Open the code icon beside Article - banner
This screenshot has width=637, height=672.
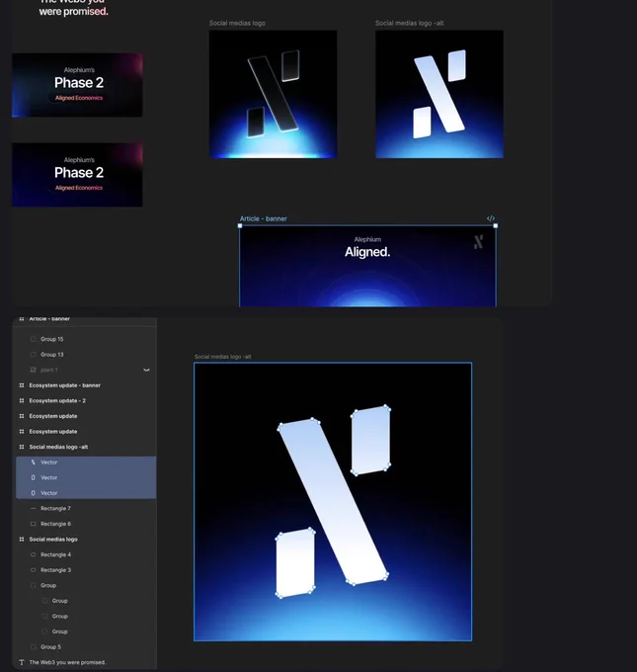coord(491,218)
